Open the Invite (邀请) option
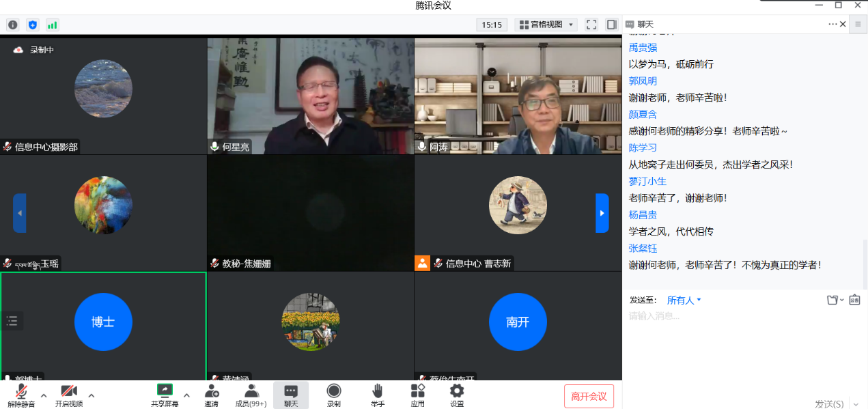Viewport: 868px width, 409px height. (x=212, y=395)
